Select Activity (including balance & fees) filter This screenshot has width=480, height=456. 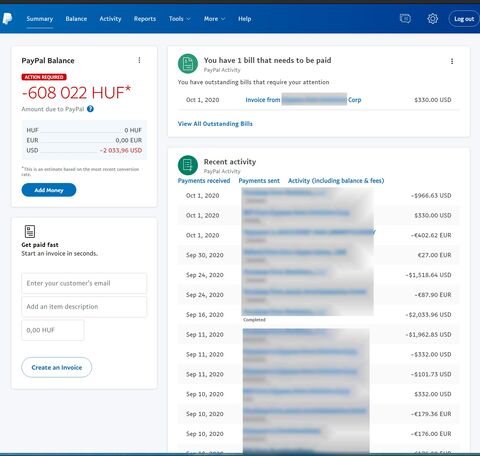pyautogui.click(x=336, y=181)
